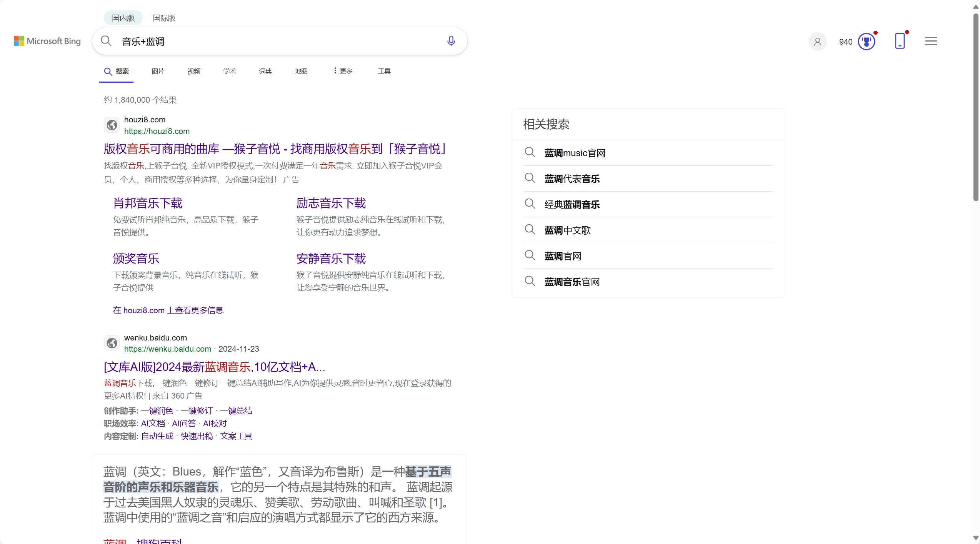The height and width of the screenshot is (544, 980).
Task: Open the 词典 dictionary tab
Action: 265,71
